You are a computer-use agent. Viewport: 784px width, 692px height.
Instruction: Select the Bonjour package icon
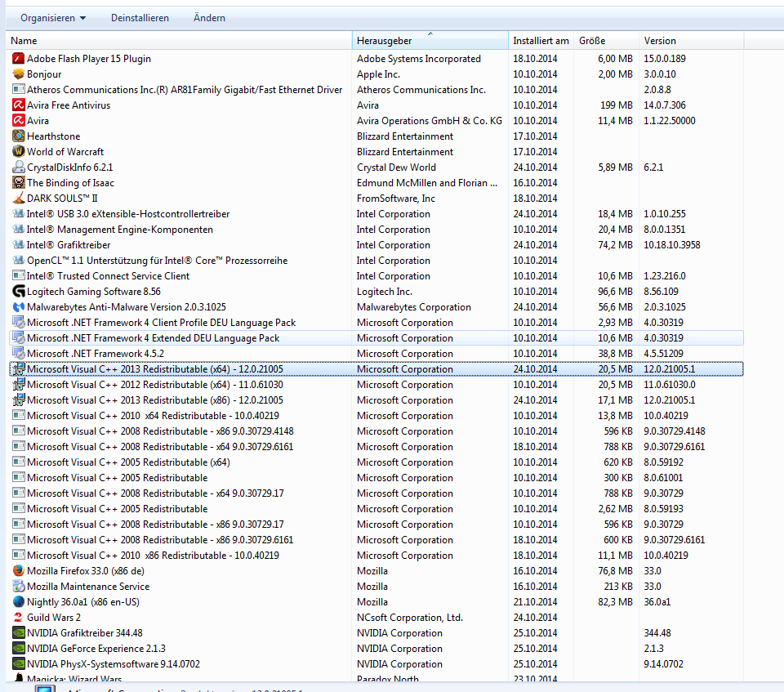tap(19, 74)
